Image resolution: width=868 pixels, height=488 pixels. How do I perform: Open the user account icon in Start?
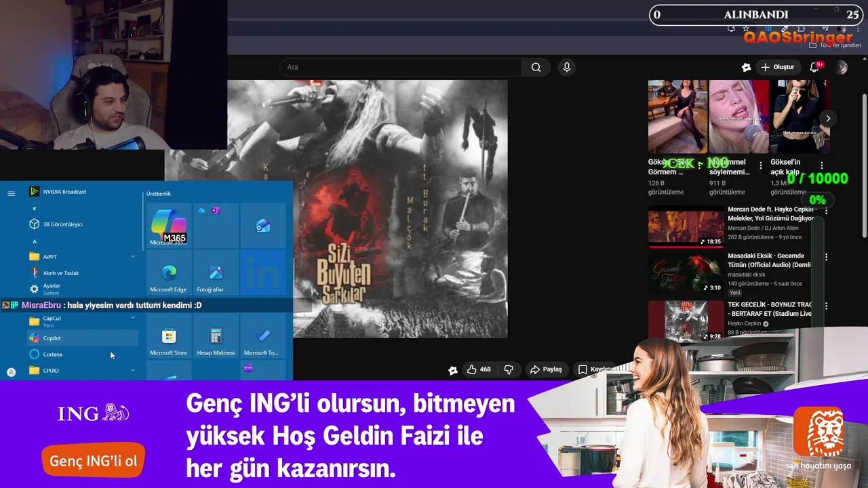pos(11,372)
